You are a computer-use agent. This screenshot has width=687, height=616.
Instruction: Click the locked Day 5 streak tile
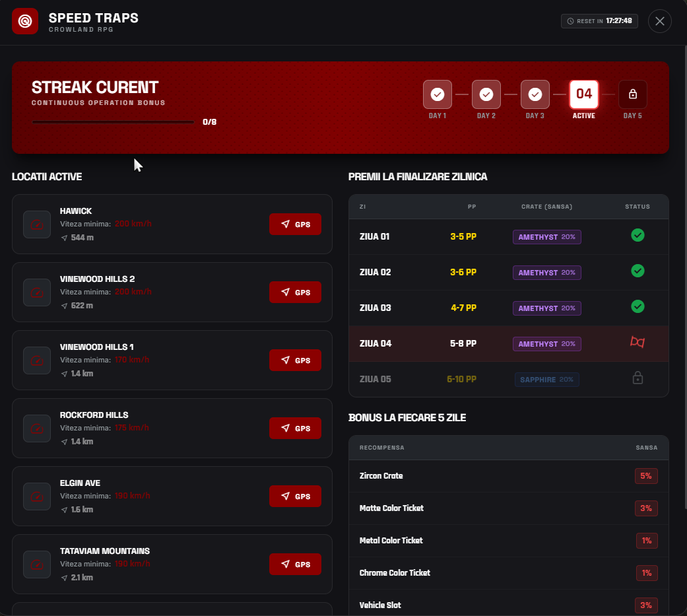633,94
